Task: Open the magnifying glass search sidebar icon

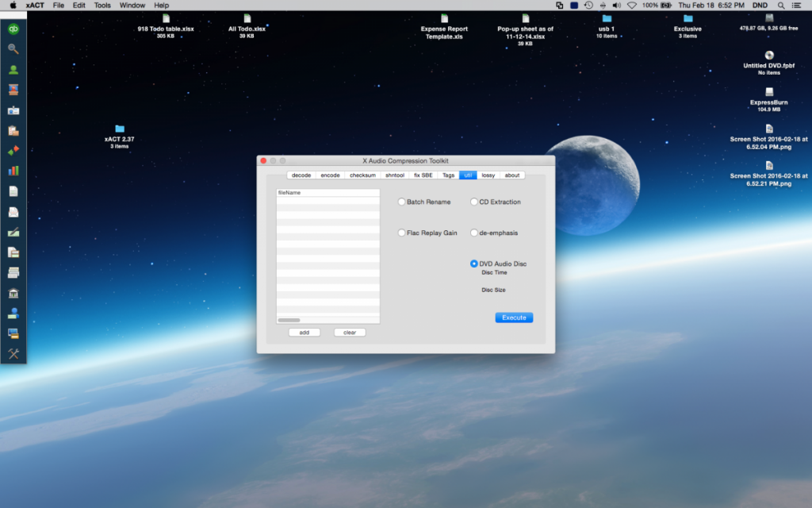Action: pos(13,49)
